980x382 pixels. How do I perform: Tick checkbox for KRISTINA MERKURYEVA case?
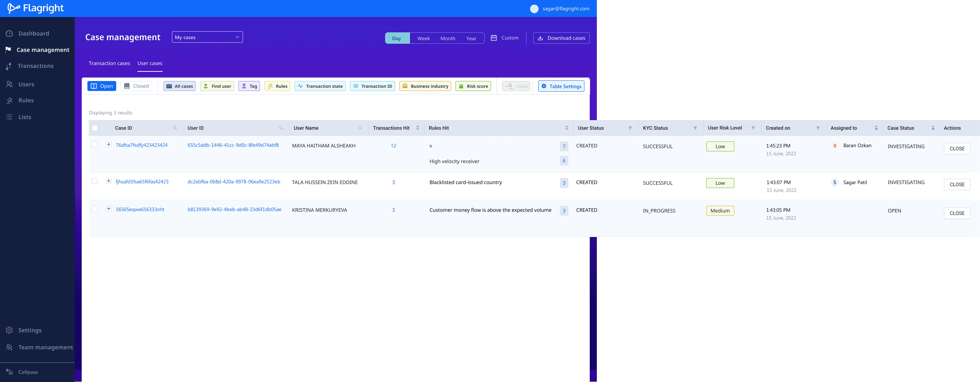[x=95, y=209]
